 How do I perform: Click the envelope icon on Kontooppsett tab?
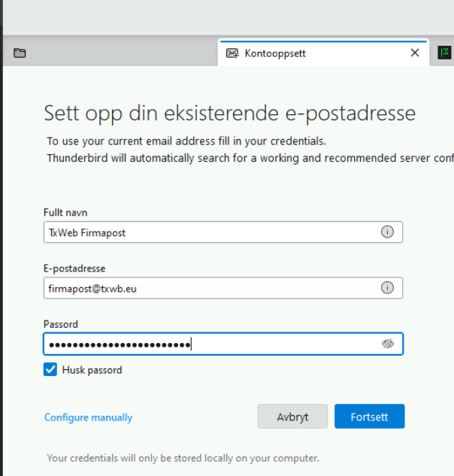(x=232, y=53)
